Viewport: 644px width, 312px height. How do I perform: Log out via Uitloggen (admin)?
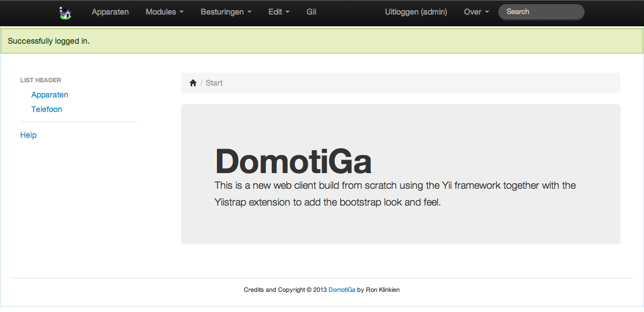pos(416,12)
